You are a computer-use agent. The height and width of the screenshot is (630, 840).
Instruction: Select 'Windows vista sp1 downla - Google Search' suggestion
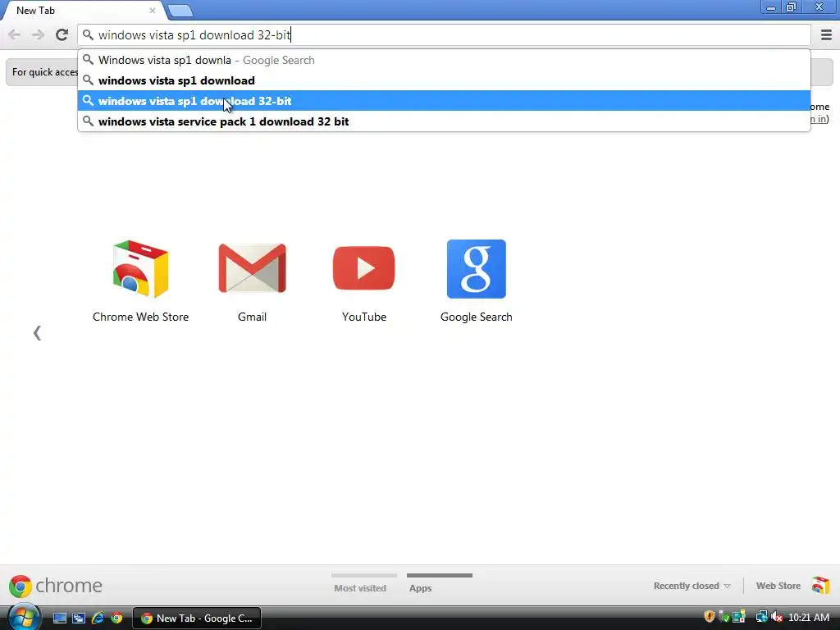point(444,60)
